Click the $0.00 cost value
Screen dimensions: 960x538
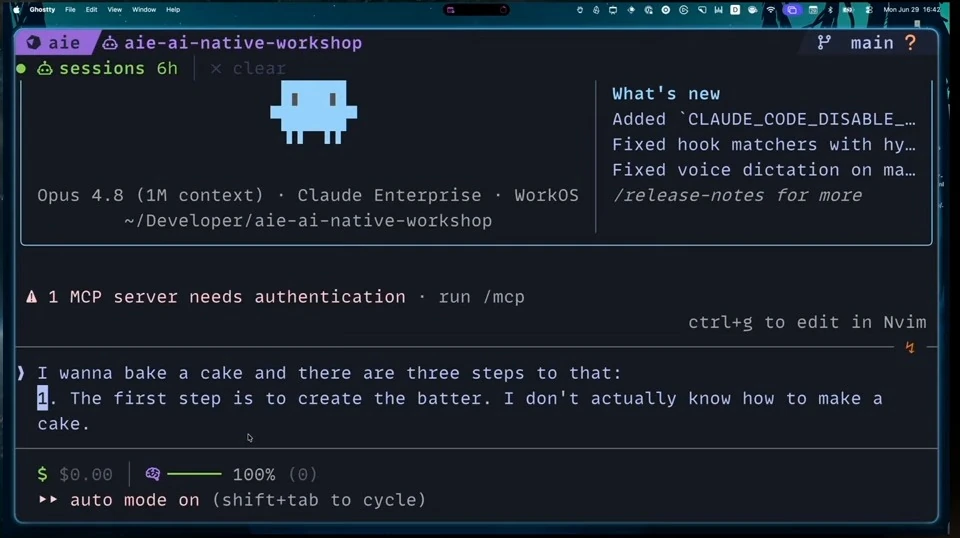coord(86,474)
